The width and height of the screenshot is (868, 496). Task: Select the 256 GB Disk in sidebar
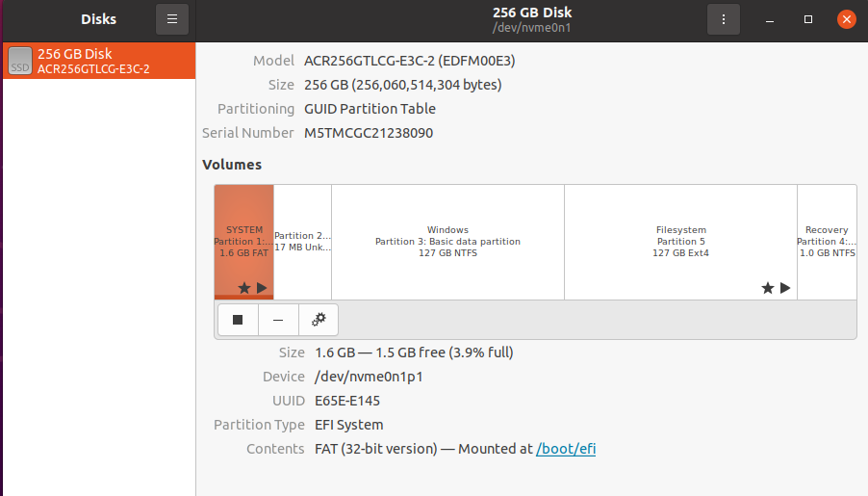[x=99, y=61]
